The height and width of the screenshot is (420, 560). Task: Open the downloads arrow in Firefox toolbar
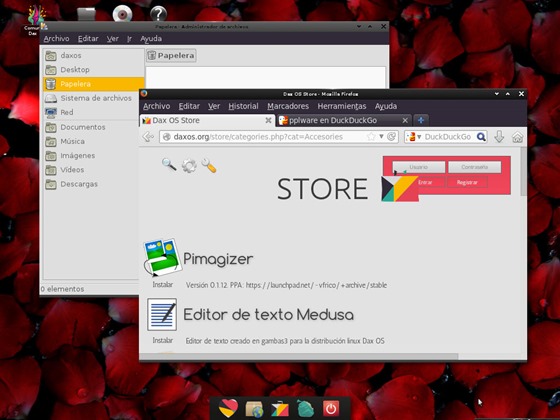(499, 136)
